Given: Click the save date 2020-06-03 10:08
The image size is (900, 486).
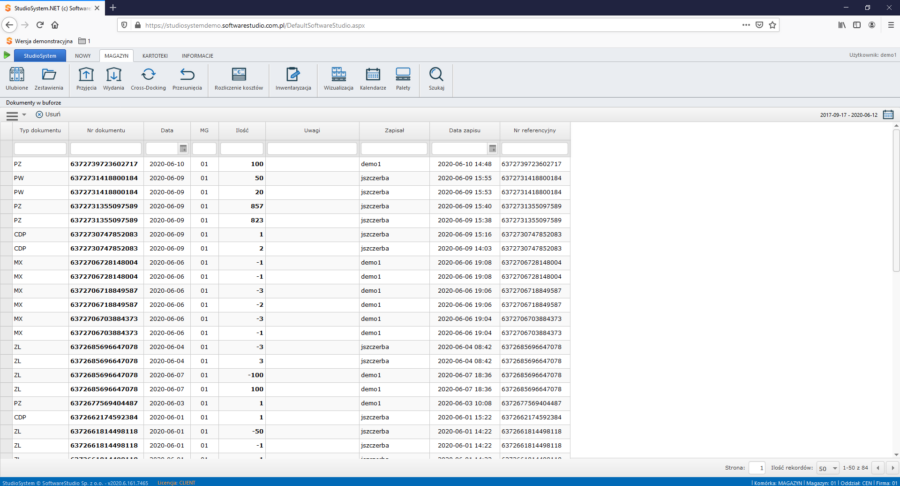Looking at the screenshot, I should point(464,403).
